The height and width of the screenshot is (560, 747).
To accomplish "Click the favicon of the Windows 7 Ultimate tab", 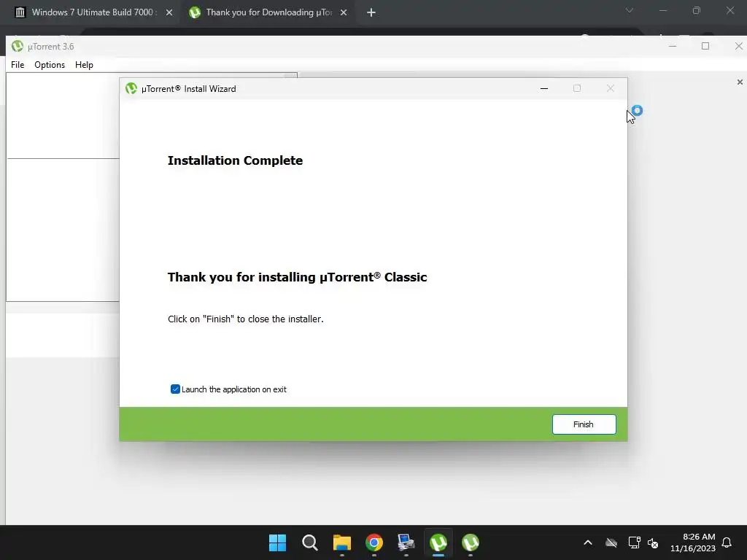I will tap(20, 12).
